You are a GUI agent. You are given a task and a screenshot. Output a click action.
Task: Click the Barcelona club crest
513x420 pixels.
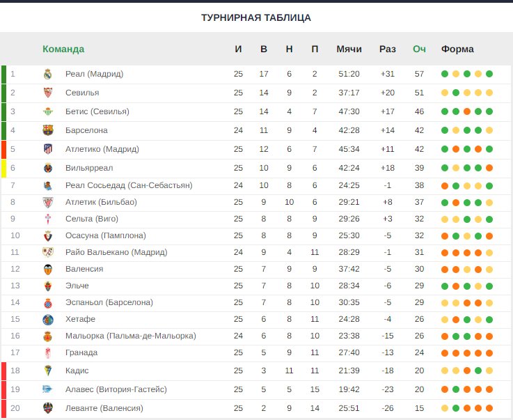pyautogui.click(x=48, y=130)
